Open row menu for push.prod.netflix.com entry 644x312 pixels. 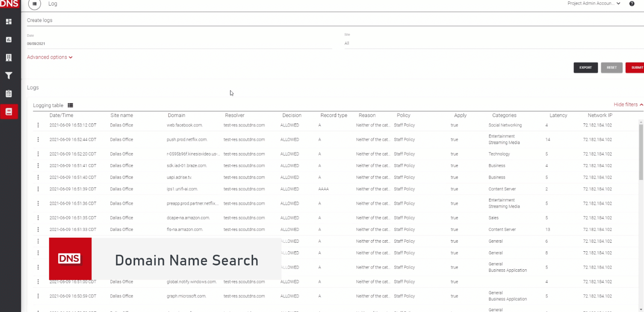[38, 139]
